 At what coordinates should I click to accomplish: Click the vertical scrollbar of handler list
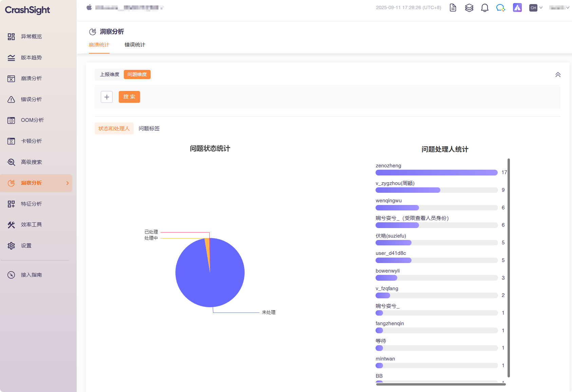point(509,267)
